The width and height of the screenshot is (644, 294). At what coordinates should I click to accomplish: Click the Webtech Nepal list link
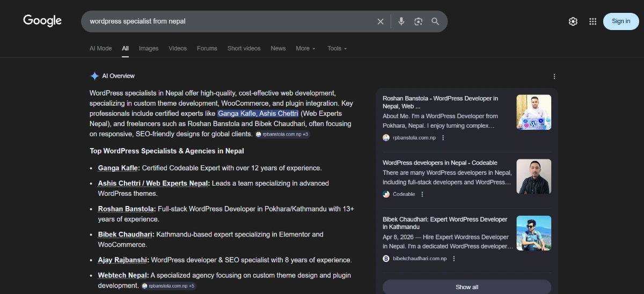(122, 275)
